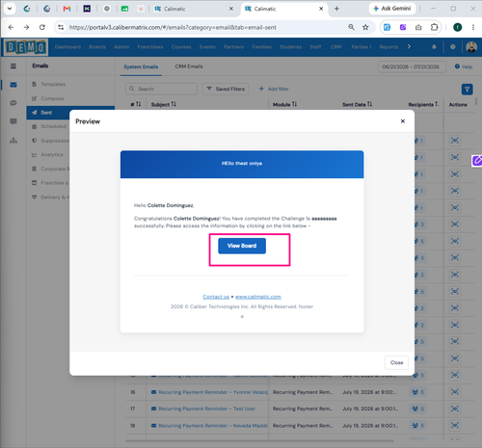The width and height of the screenshot is (482, 448).
Task: Go back with the browser back arrow
Action: [11, 27]
